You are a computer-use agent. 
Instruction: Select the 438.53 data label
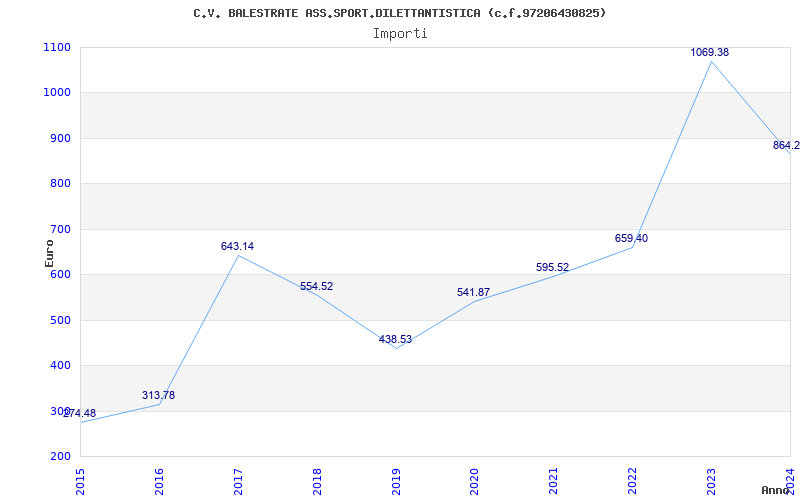[x=395, y=339]
